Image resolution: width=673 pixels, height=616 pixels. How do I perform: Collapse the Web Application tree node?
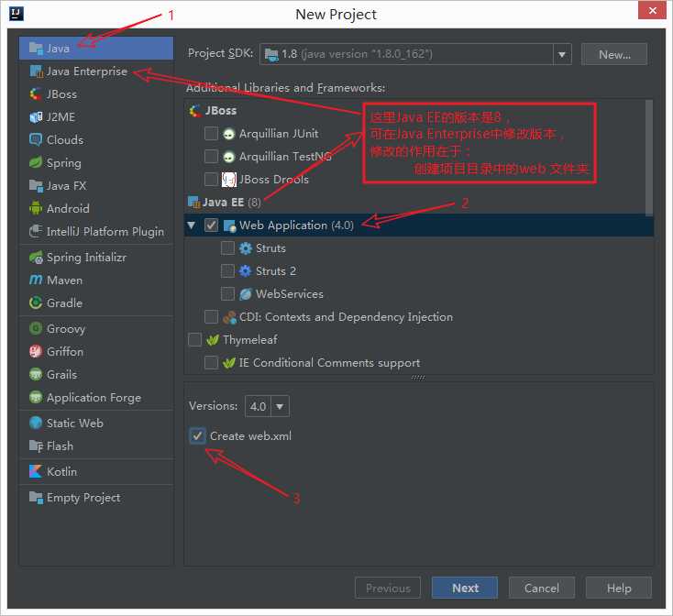(x=192, y=225)
